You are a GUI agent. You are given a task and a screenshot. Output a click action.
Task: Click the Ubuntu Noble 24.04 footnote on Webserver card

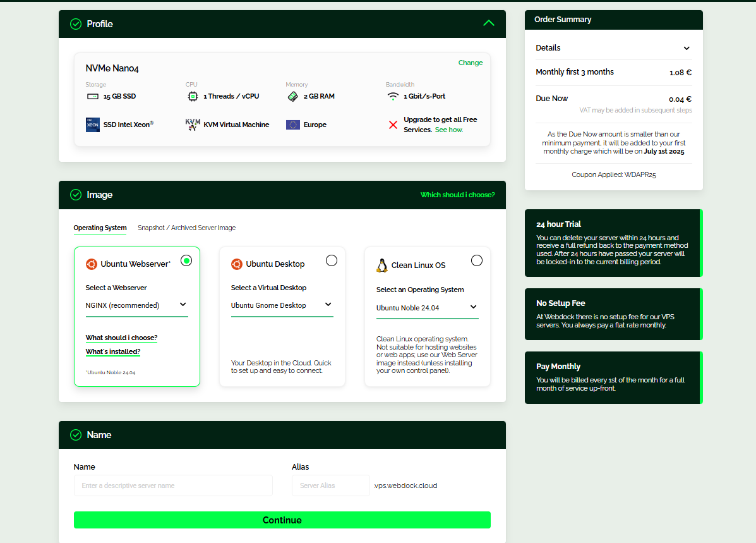click(x=111, y=372)
